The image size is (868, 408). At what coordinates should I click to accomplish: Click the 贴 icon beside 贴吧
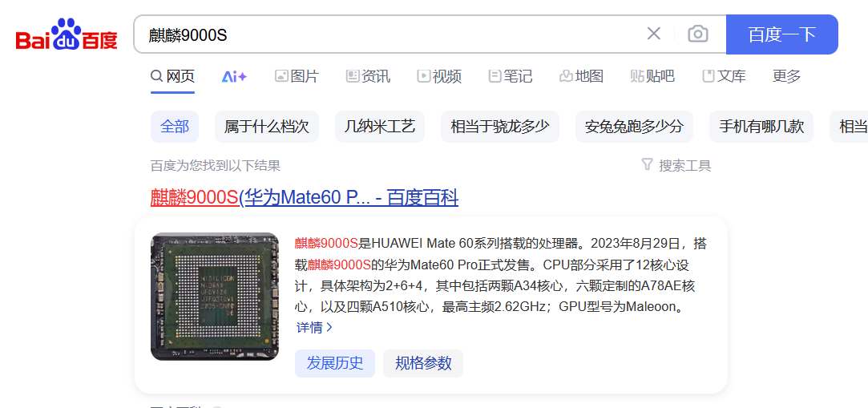637,76
